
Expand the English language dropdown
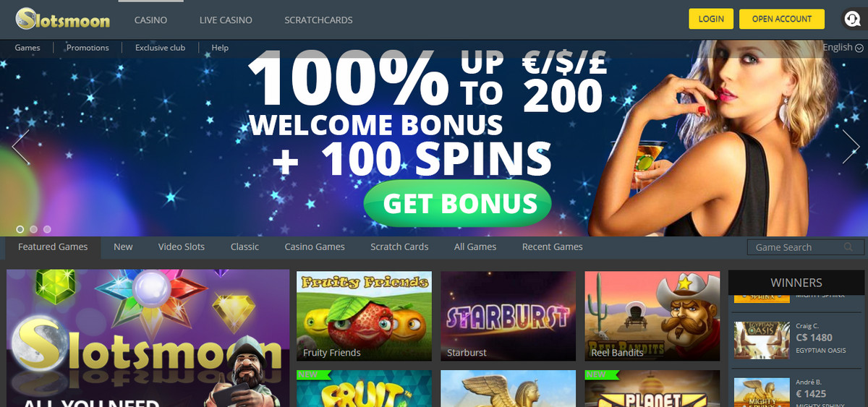pos(843,47)
